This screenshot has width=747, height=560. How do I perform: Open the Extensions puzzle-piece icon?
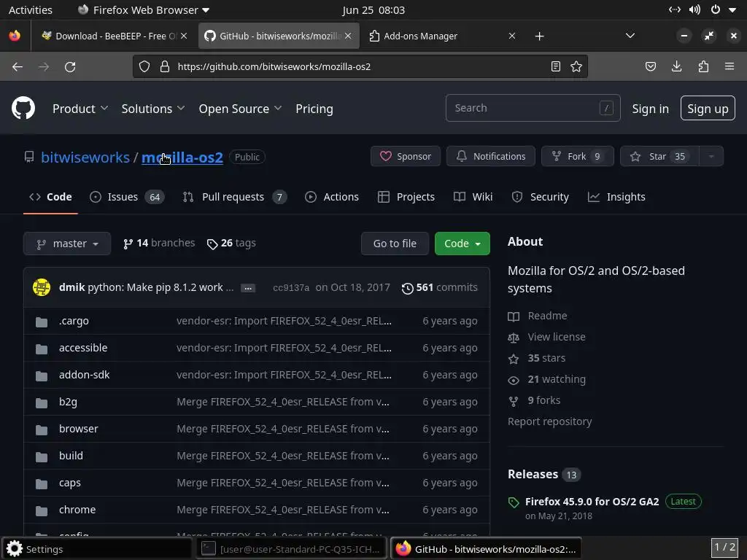click(703, 66)
